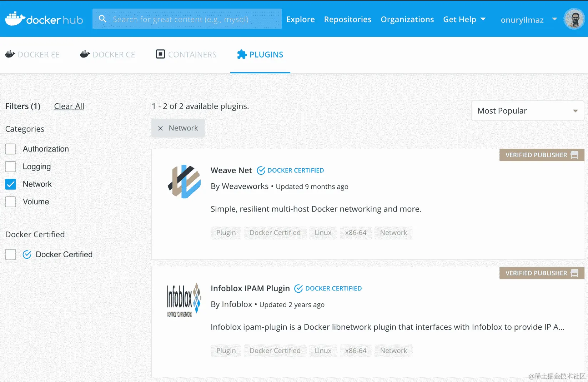588x382 pixels.
Task: Expand the Get Help menu arrow
Action: pos(483,19)
